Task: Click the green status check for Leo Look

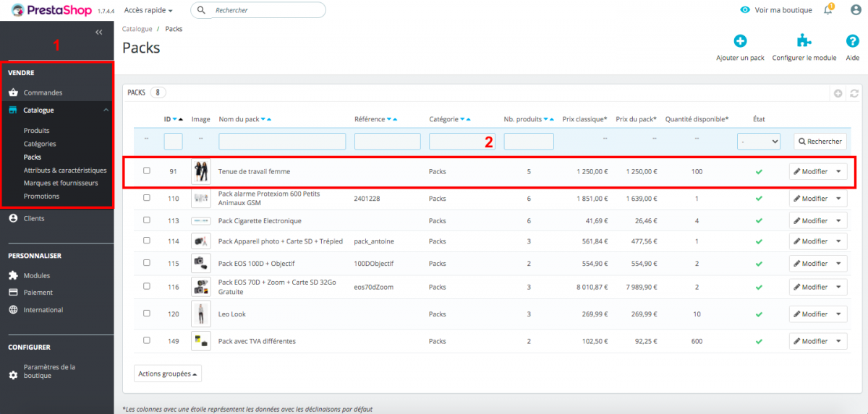Action: click(759, 314)
